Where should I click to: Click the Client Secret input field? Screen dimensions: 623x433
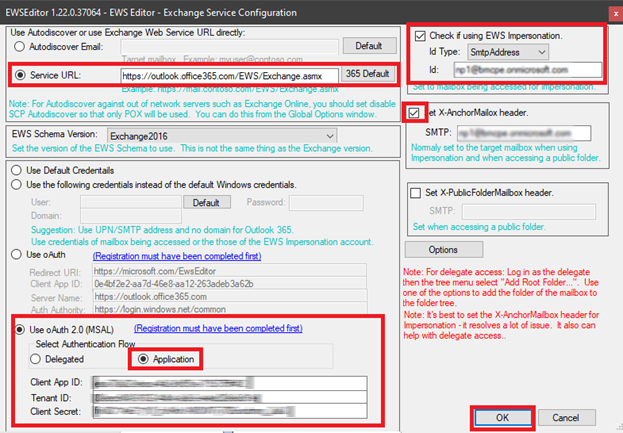coord(230,410)
